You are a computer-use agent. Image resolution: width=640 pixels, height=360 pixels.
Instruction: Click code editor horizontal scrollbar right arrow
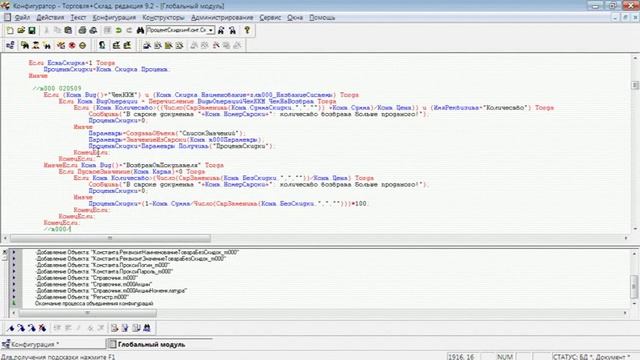(x=626, y=238)
